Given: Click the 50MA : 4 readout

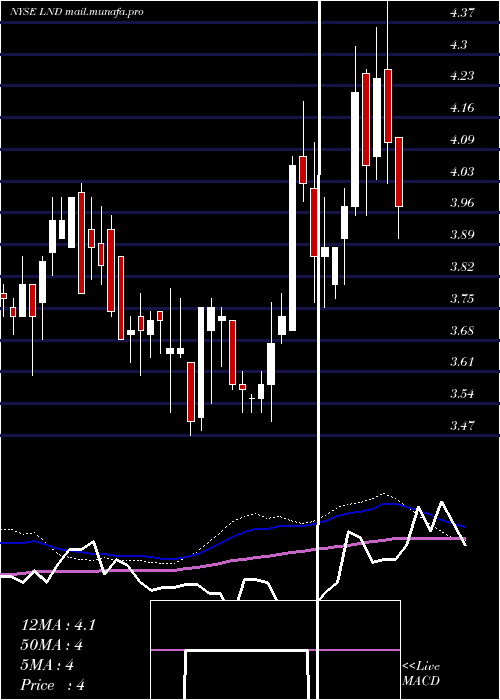Looking at the screenshot, I should [x=52, y=645].
